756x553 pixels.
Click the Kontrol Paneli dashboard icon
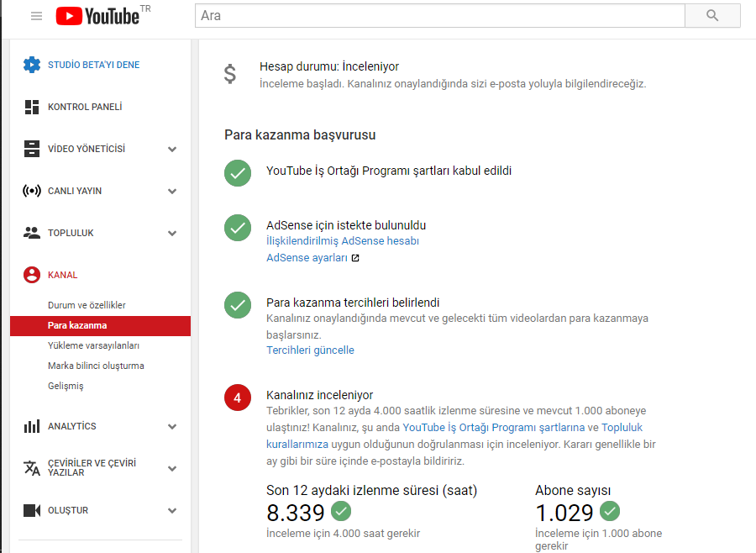pos(32,107)
